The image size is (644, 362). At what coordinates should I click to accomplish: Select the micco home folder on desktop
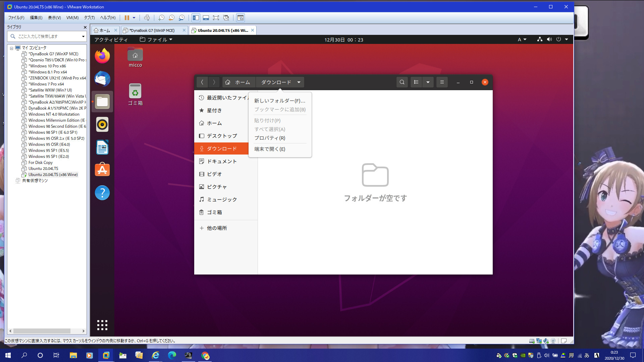(135, 58)
